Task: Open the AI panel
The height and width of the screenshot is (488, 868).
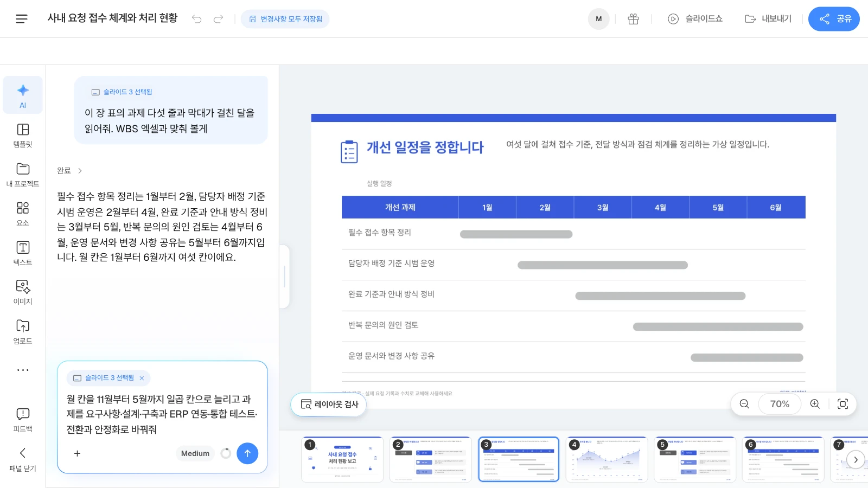Action: [x=23, y=95]
